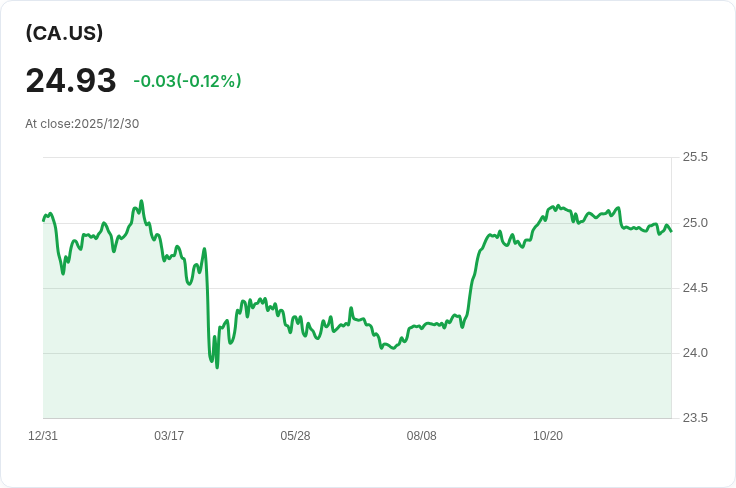Select the 03/17 date on the x-axis

pos(169,436)
